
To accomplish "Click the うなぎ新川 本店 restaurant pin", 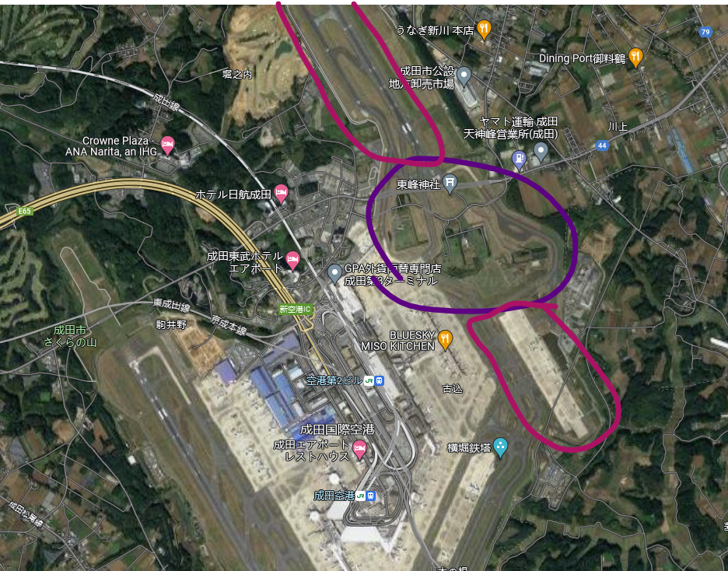I will click(485, 30).
